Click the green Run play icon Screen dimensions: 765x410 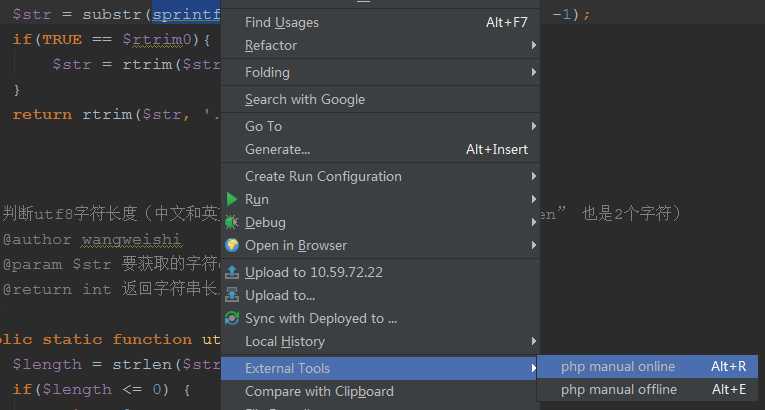pos(232,199)
